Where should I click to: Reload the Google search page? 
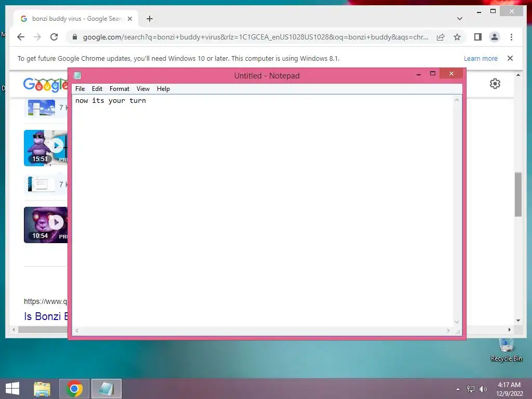pyautogui.click(x=54, y=37)
